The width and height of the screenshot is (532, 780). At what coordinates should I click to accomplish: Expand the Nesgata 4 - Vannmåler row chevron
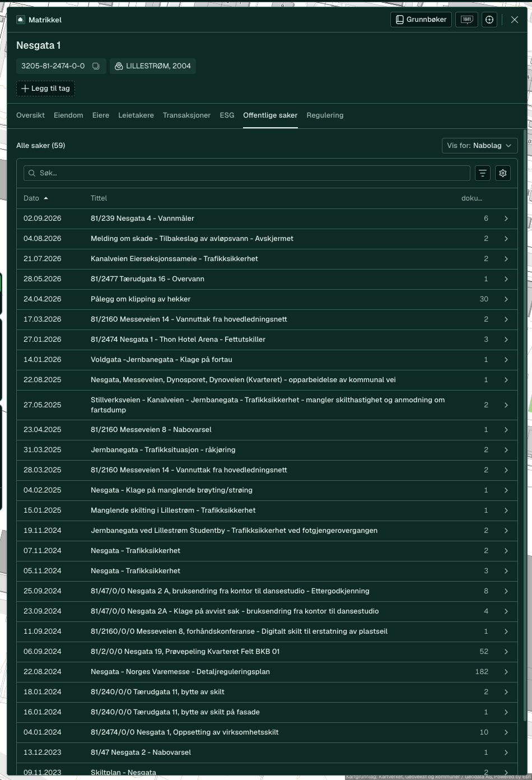[506, 219]
